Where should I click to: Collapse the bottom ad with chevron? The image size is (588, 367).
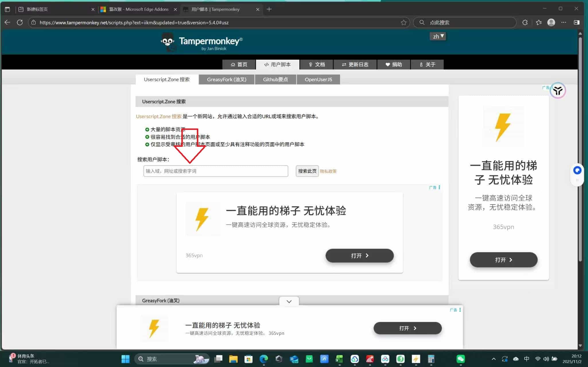(289, 301)
